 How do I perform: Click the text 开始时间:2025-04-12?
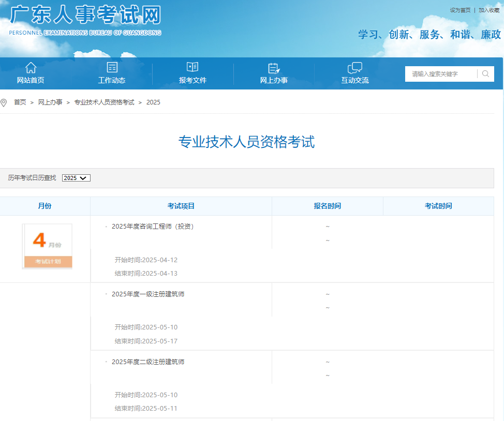(x=146, y=260)
